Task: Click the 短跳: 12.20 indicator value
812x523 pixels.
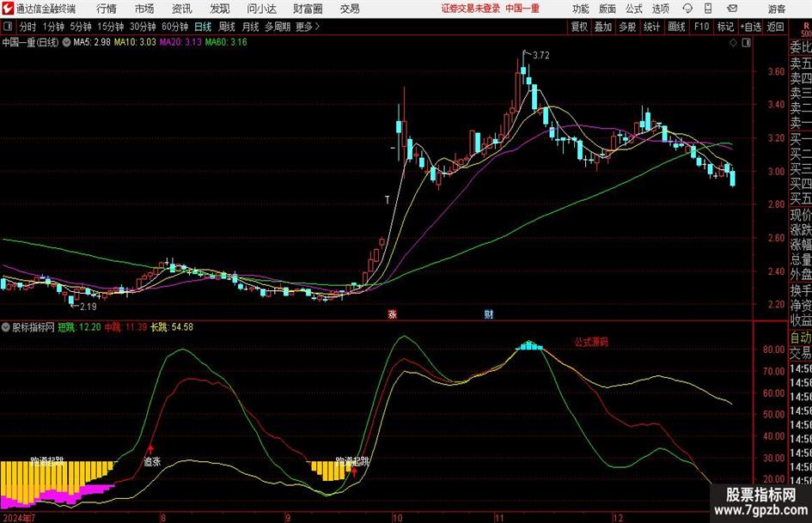Action: pos(79,327)
